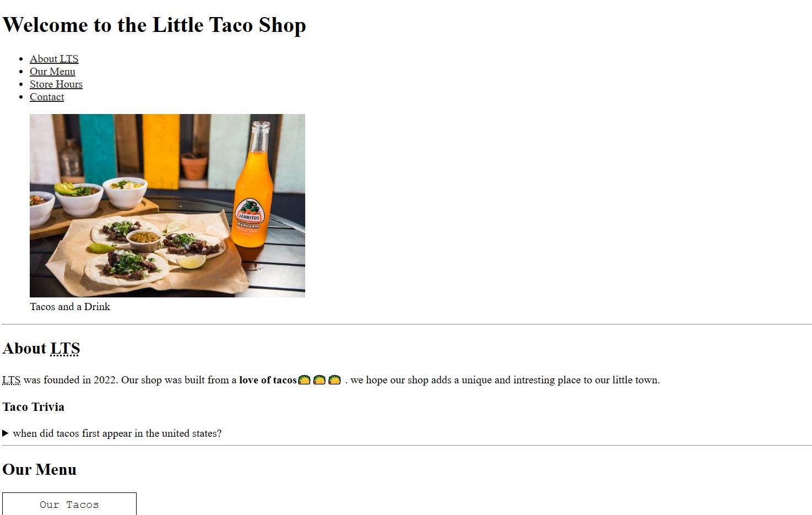Image resolution: width=812 pixels, height=515 pixels.
Task: Click the bold "love of tacos" text
Action: pos(268,380)
